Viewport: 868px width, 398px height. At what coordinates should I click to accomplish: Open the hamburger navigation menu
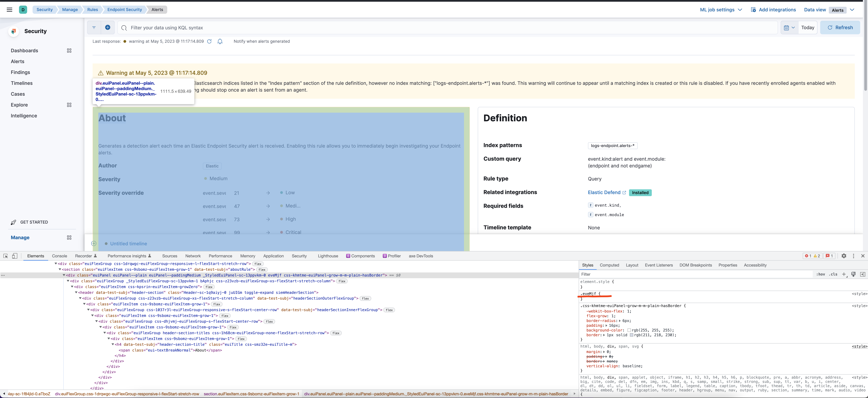click(9, 10)
